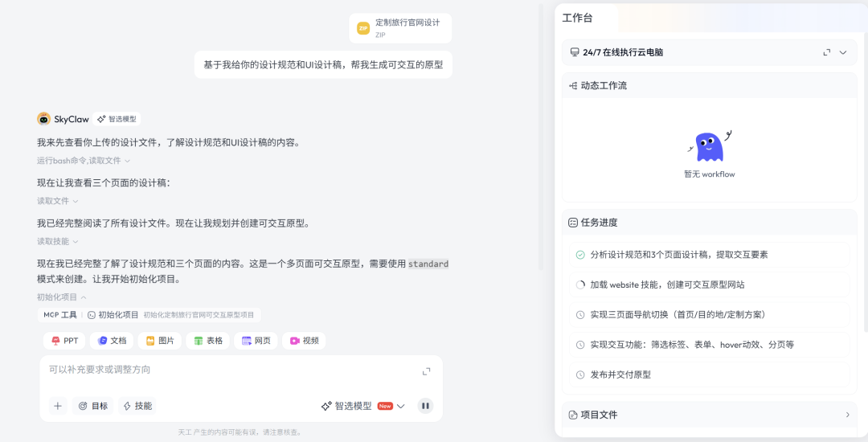
Task: Pause the running task with the pause button
Action: 425,406
